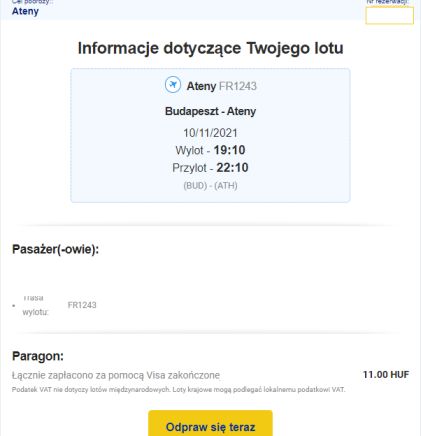Viewport: 421px width, 436px height.
Task: Select the yellow-bordered reservation number box
Action: pyautogui.click(x=389, y=15)
